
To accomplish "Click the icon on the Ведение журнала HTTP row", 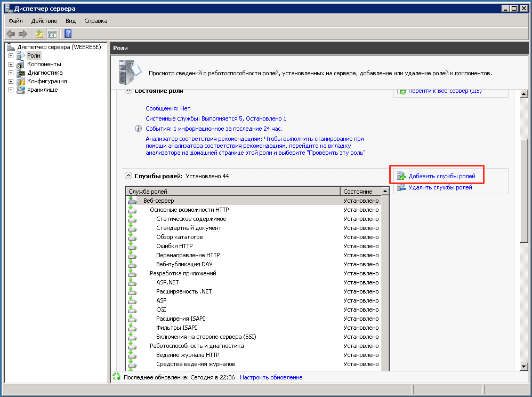I will 132,354.
